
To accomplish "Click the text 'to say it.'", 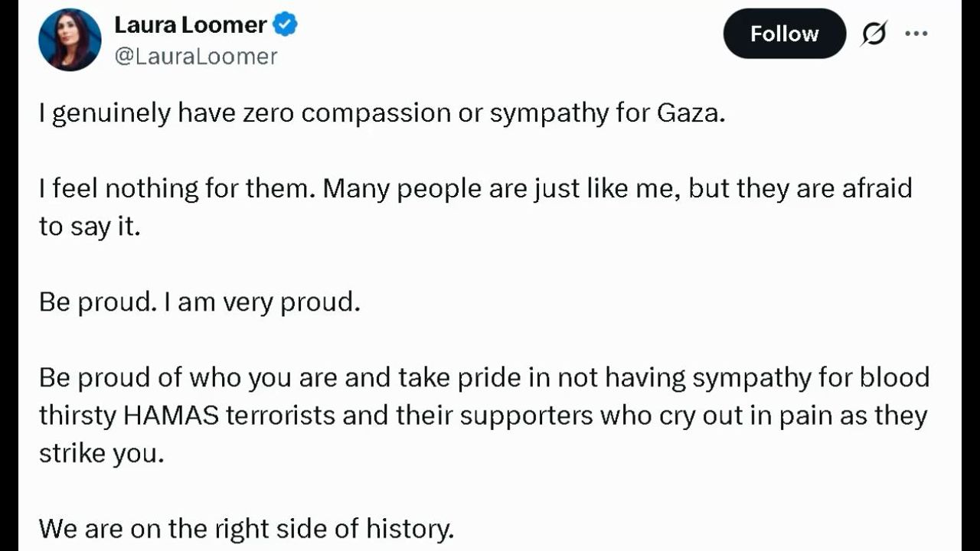I will tap(90, 227).
